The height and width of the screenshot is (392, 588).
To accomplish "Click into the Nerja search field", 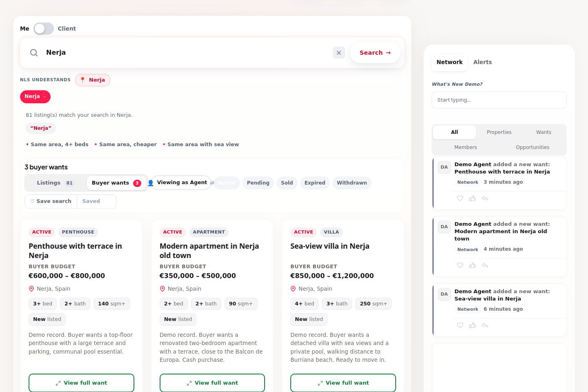I will click(x=186, y=53).
